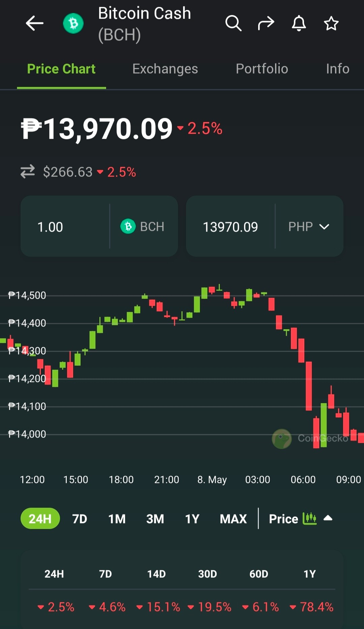
Task: Select the 24H chart range
Action: pyautogui.click(x=40, y=519)
